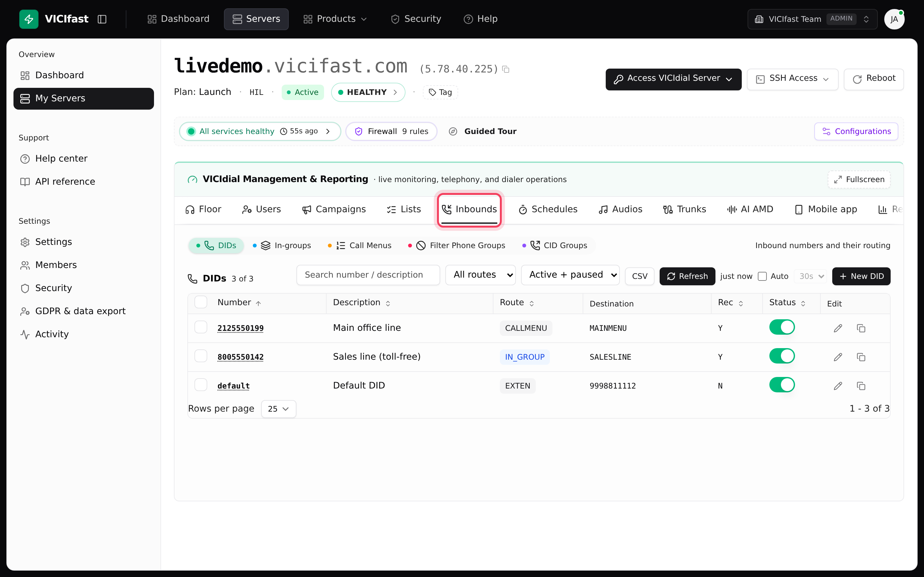The height and width of the screenshot is (577, 924).
Task: Click the Search number / description field
Action: coord(368,275)
